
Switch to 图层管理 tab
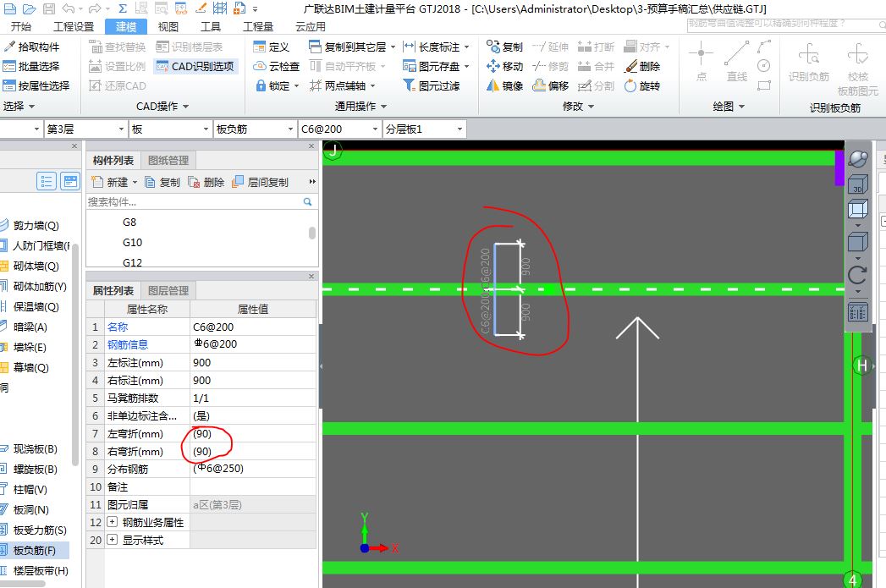click(x=168, y=290)
